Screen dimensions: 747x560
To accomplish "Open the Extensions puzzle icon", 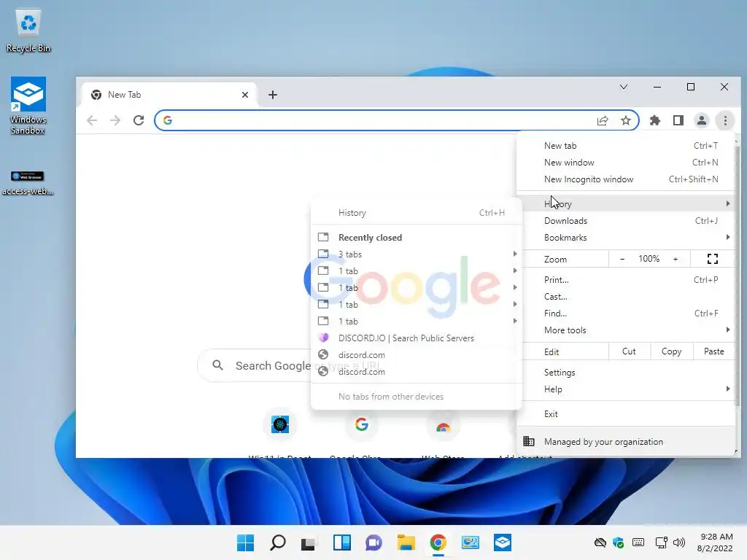I will click(x=655, y=120).
